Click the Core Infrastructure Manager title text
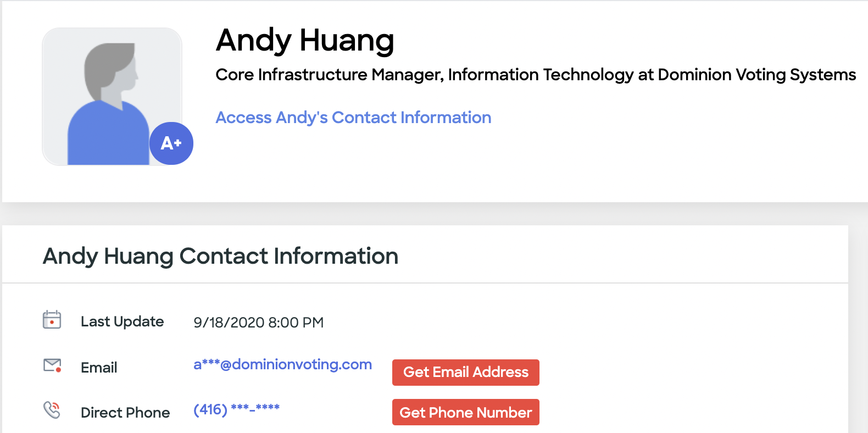The height and width of the screenshot is (433, 868). click(x=329, y=75)
